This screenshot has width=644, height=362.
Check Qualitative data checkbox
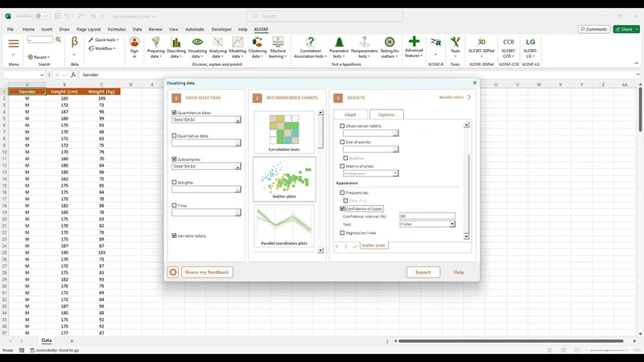(174, 135)
